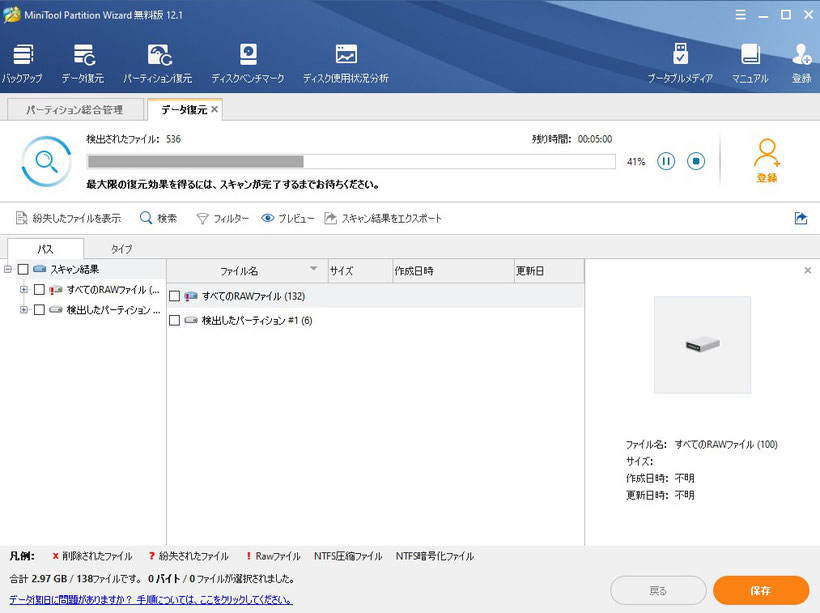820x613 pixels.
Task: Check the スキャン結果 root checkbox
Action: (23, 269)
